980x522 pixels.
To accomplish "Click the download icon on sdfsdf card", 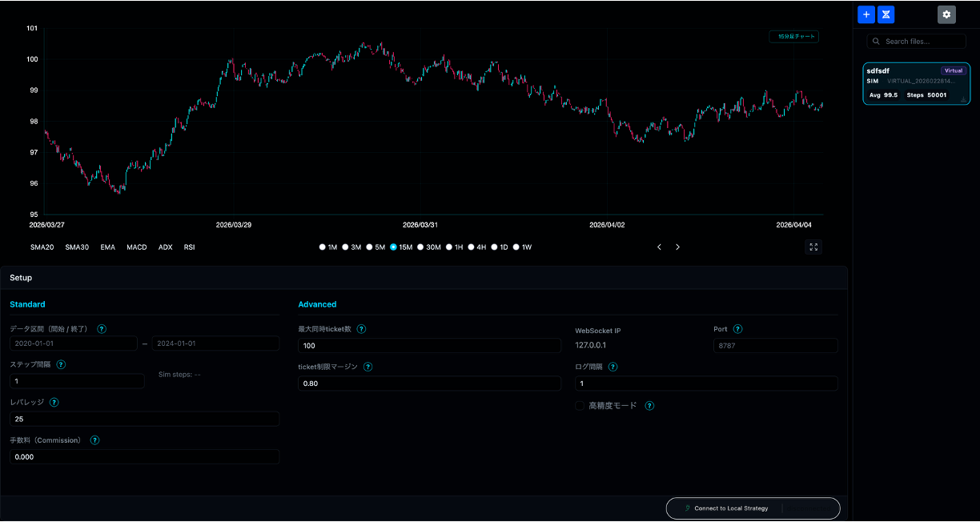I will (x=962, y=98).
